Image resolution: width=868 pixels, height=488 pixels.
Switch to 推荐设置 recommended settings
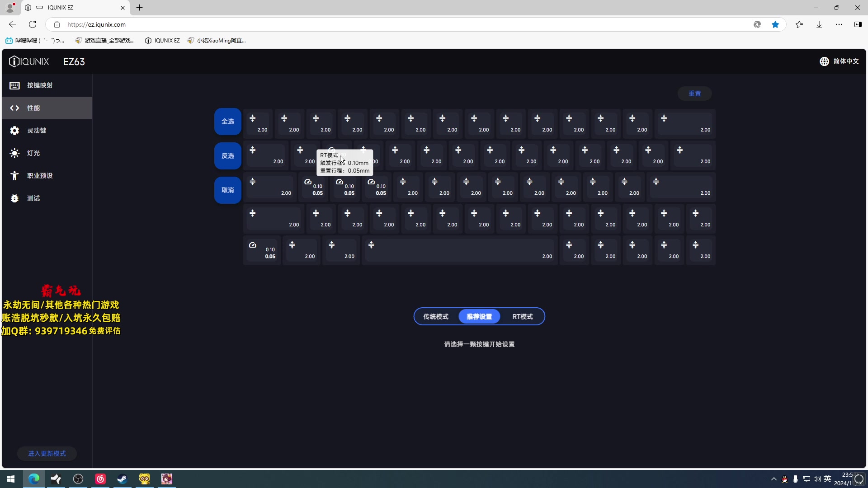coord(479,317)
